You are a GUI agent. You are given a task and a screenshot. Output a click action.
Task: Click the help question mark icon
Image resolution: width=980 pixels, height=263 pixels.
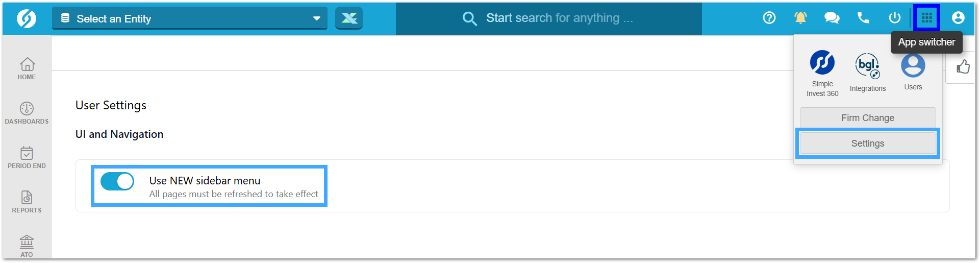coord(769,18)
